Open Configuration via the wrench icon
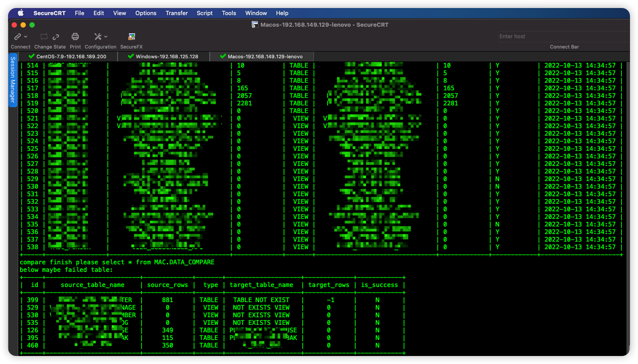The image size is (638, 364). point(98,36)
